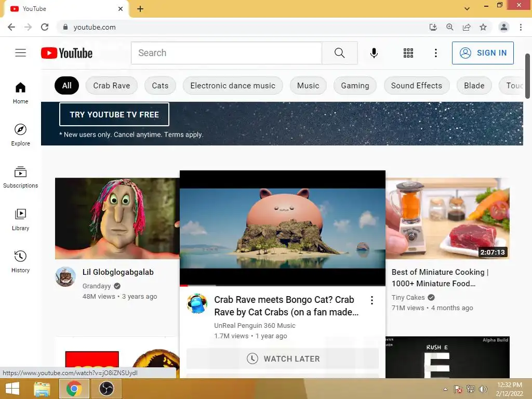
Task: Click the Lil Globglogabgalab thumbnail
Action: click(117, 219)
